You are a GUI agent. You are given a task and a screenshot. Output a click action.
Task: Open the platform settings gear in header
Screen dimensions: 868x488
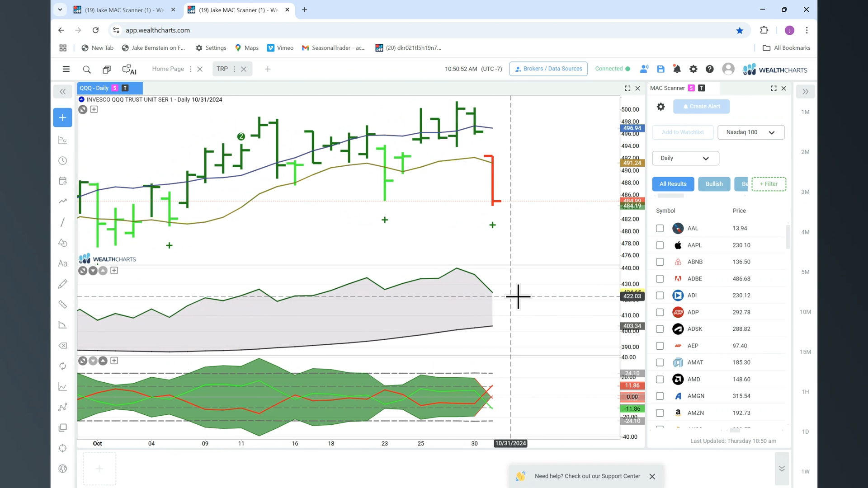pos(693,69)
